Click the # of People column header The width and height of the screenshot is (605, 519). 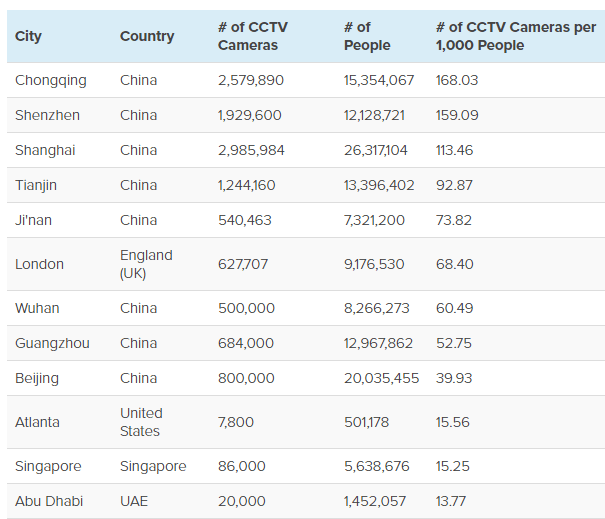(x=367, y=36)
